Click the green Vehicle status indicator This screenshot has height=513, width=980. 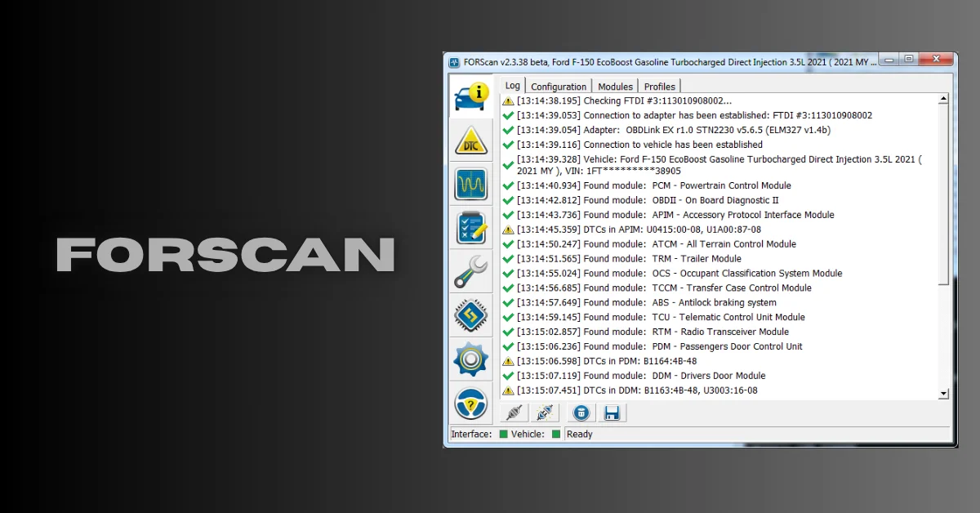(556, 434)
